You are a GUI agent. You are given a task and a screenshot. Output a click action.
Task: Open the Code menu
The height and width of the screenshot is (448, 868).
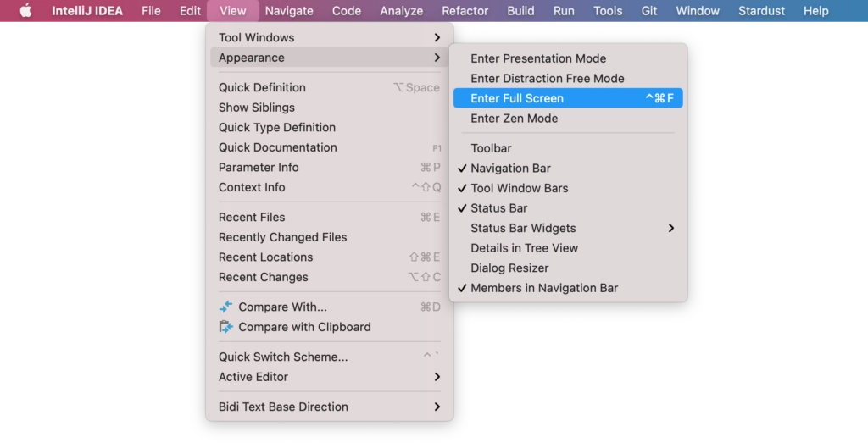point(347,10)
